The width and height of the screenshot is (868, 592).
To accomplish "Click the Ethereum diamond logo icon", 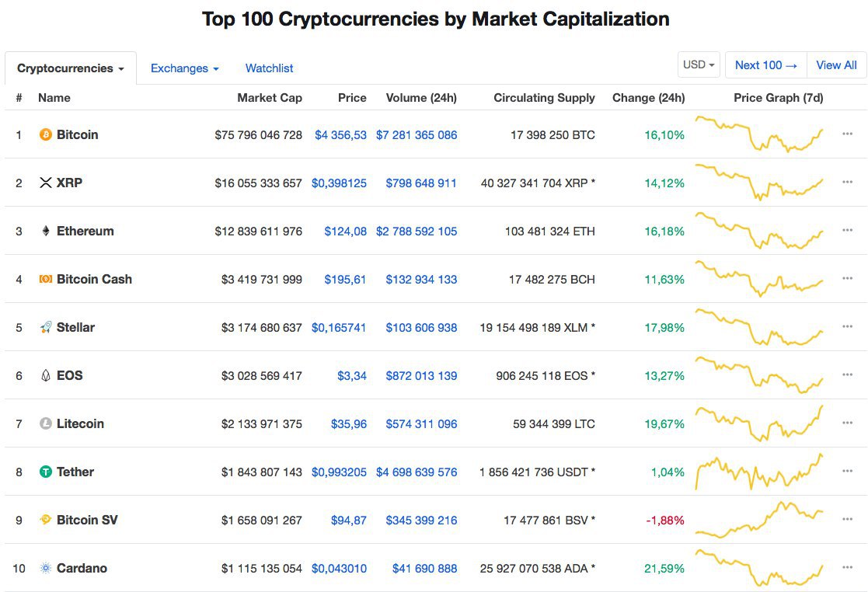I will (x=46, y=231).
